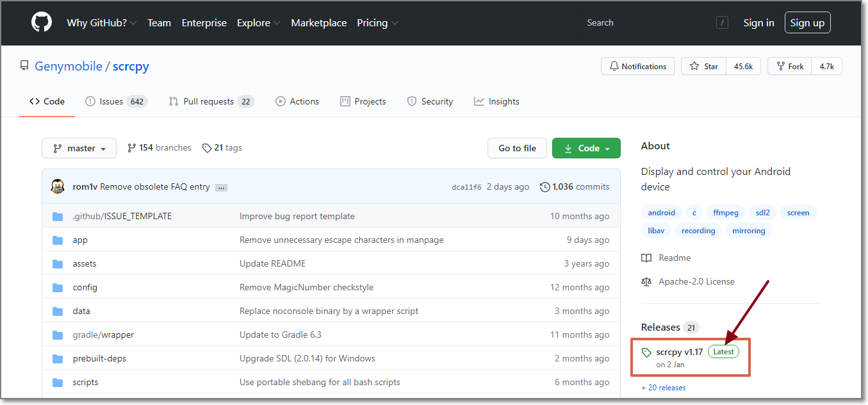The width and height of the screenshot is (868, 405).
Task: Select the ffmpeg topic tag
Action: click(x=726, y=213)
